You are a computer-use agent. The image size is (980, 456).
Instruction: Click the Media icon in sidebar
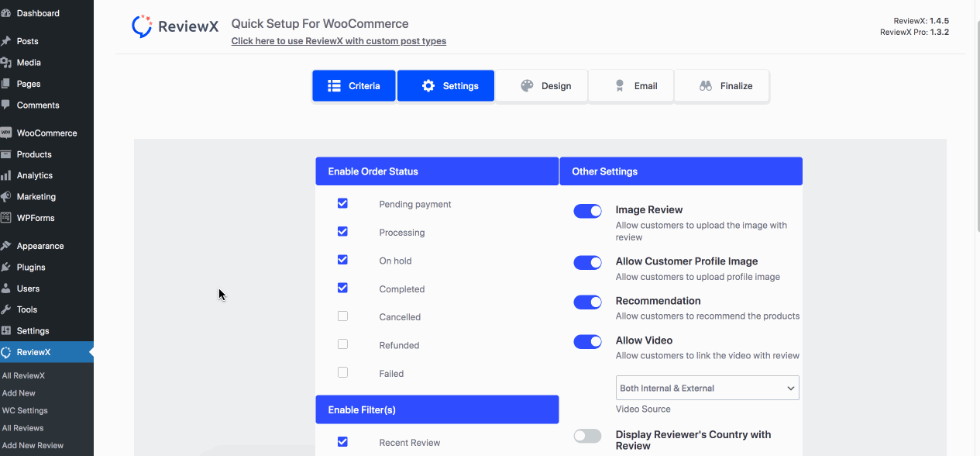[5, 62]
